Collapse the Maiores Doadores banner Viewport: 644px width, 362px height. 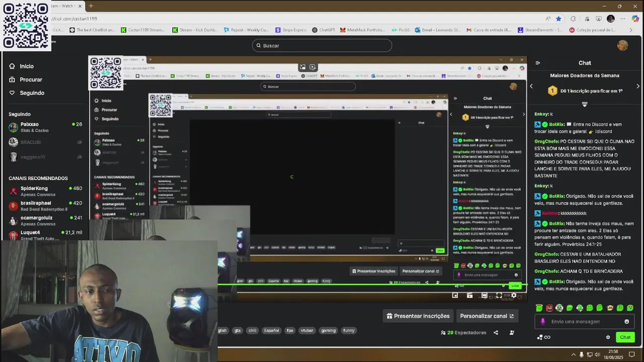(585, 104)
